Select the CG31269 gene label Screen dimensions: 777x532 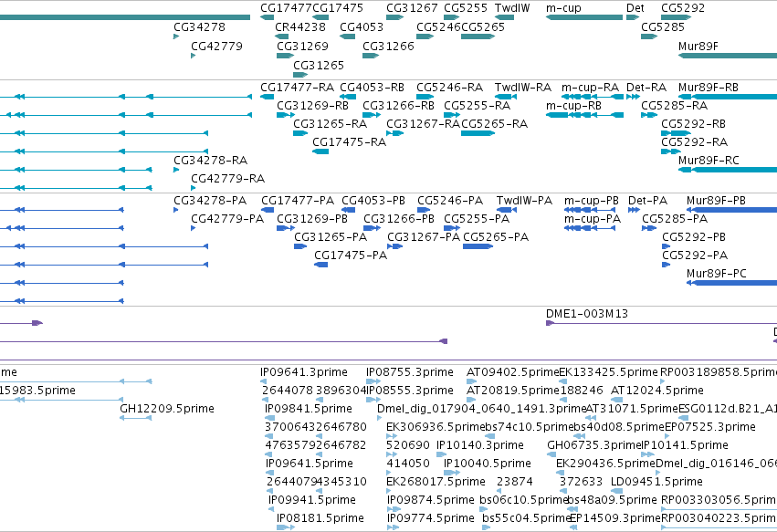click(302, 46)
